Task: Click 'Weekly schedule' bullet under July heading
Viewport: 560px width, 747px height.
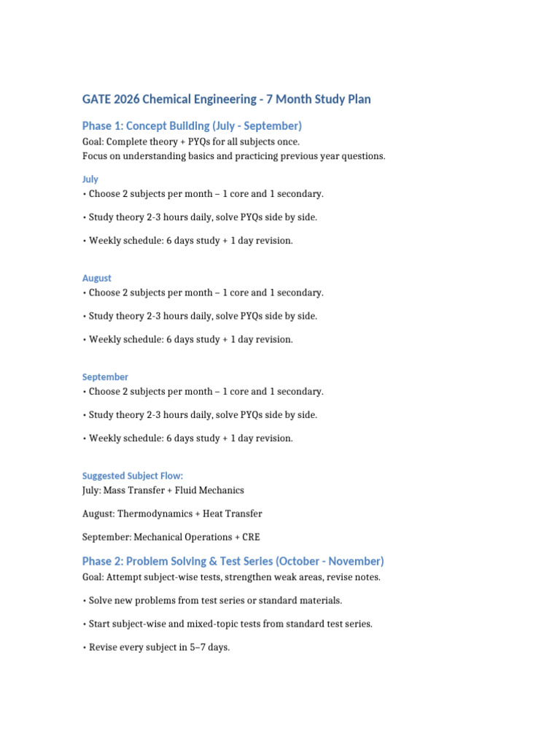Action: tap(187, 241)
